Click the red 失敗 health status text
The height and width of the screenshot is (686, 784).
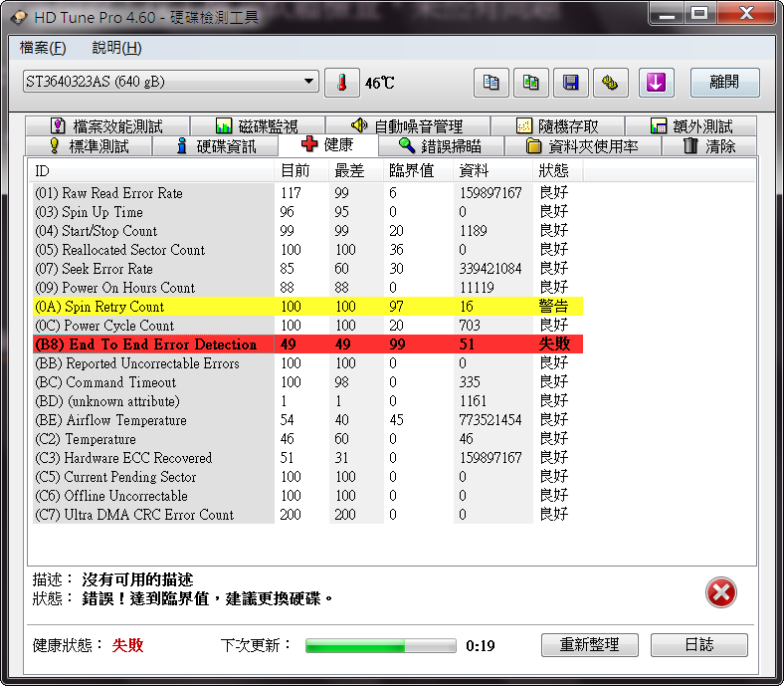pos(127,645)
